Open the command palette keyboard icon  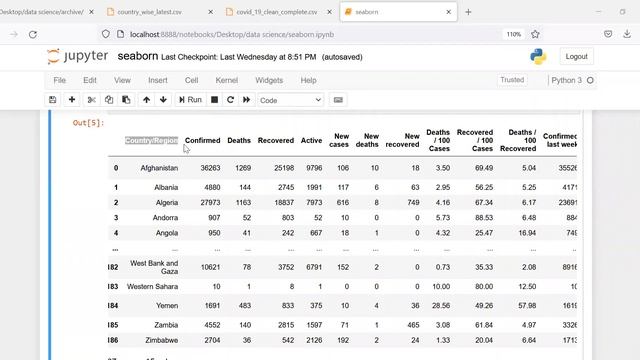(338, 100)
